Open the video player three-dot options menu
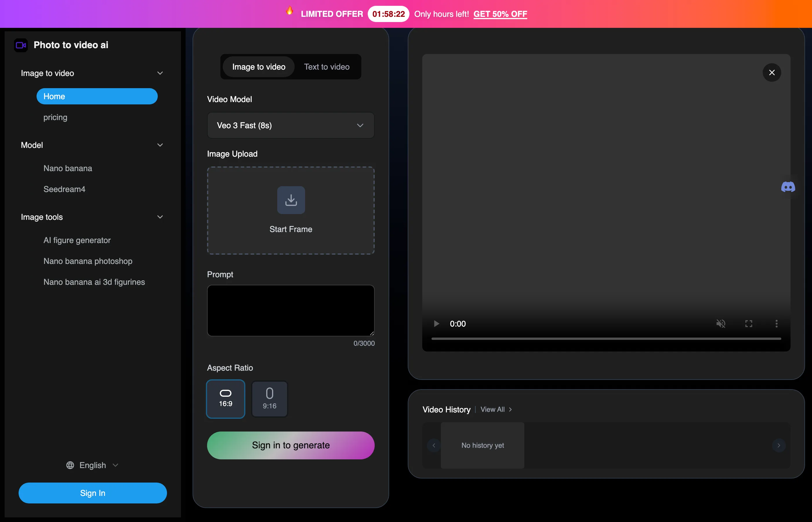The width and height of the screenshot is (812, 522). coord(776,323)
